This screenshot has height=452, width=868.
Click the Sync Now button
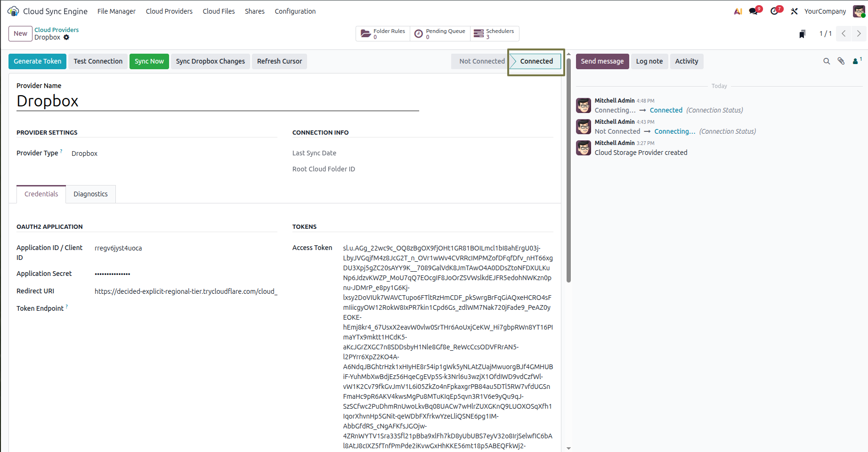(149, 61)
